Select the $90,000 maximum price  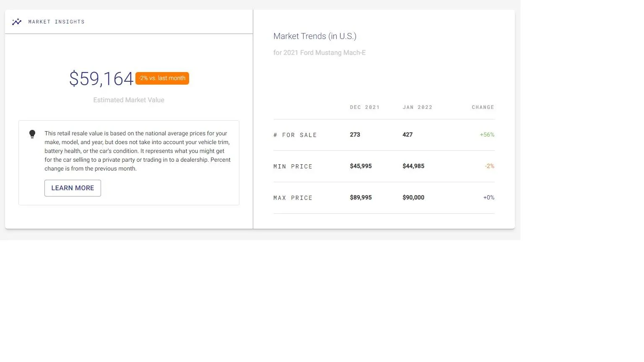tap(413, 198)
